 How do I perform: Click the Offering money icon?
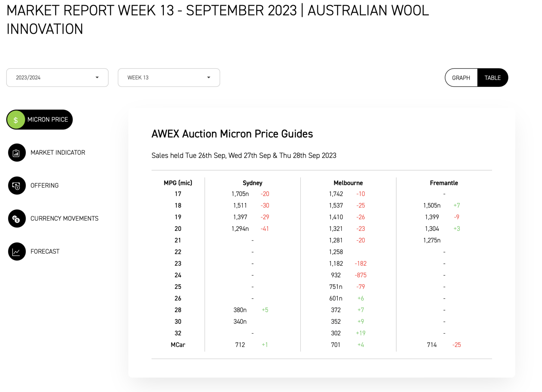coord(16,186)
